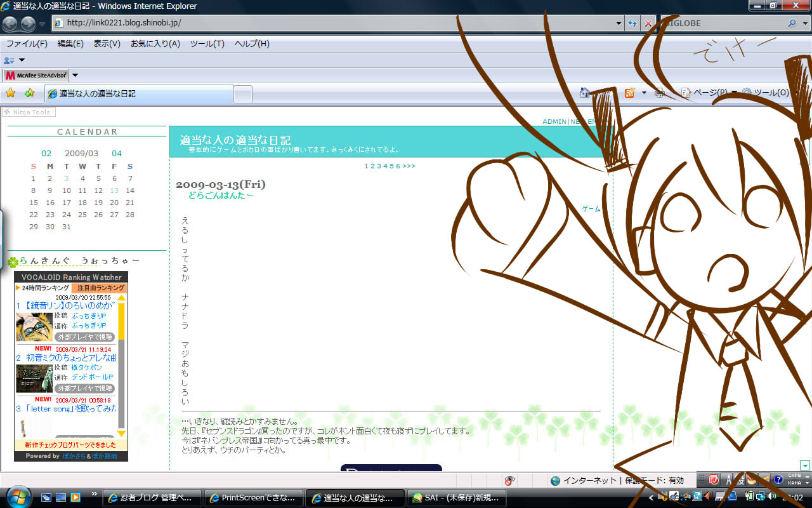Switch to the 24時間ランキング tab

coord(43,288)
